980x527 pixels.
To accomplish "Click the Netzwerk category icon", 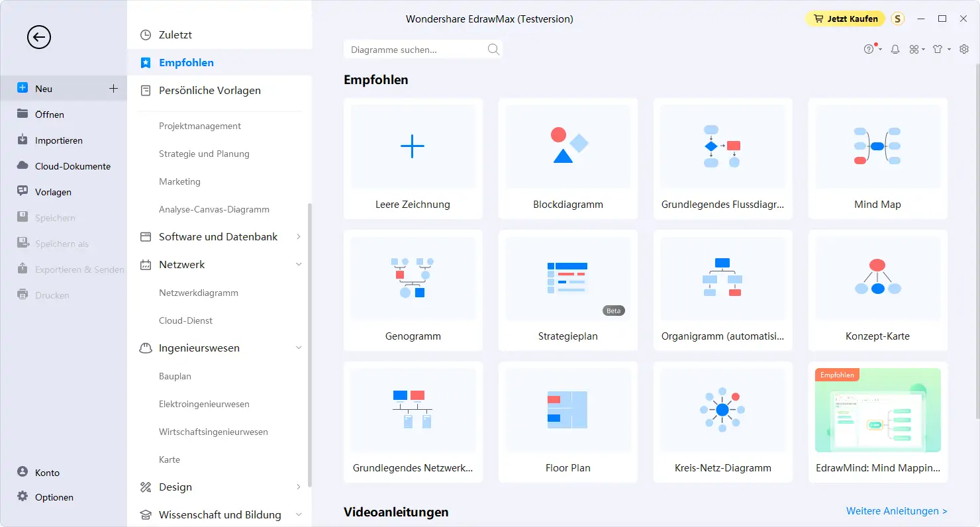I will coord(146,265).
